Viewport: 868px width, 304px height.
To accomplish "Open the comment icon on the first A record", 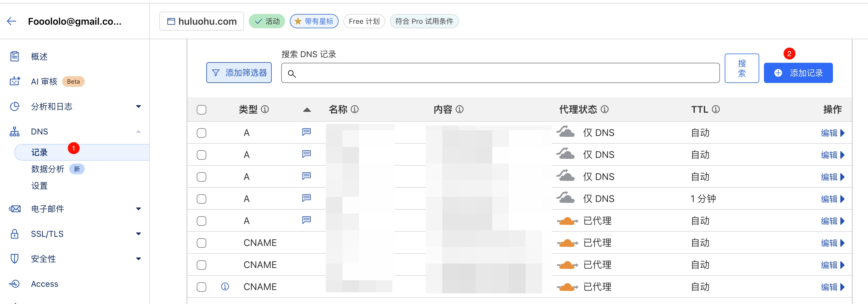I will pyautogui.click(x=306, y=132).
